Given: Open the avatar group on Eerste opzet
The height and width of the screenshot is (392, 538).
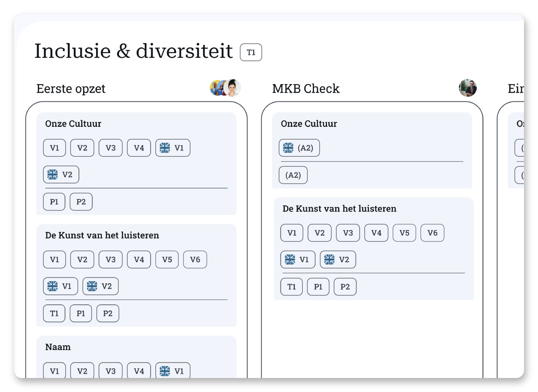Looking at the screenshot, I should click(225, 88).
